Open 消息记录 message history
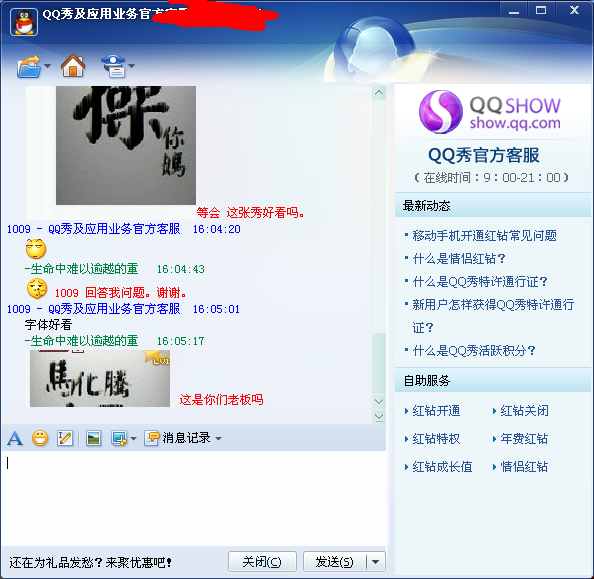The width and height of the screenshot is (594, 579). 177,438
